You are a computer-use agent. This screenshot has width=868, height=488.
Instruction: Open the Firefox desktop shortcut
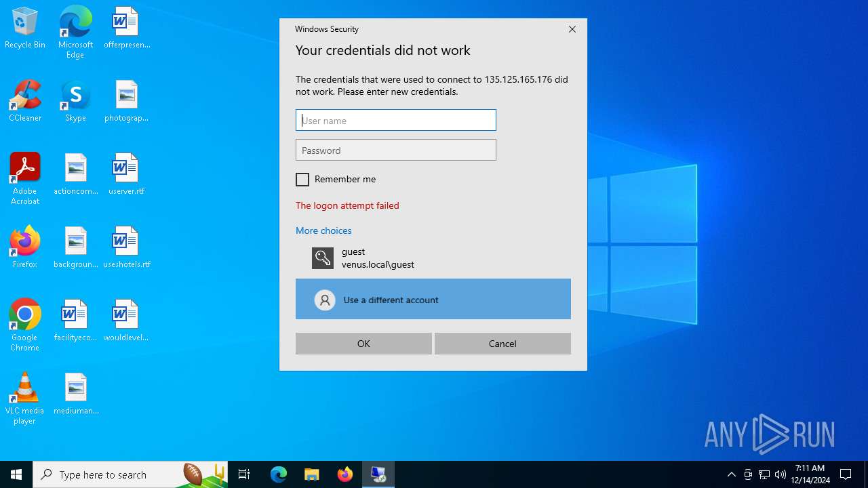tap(25, 248)
